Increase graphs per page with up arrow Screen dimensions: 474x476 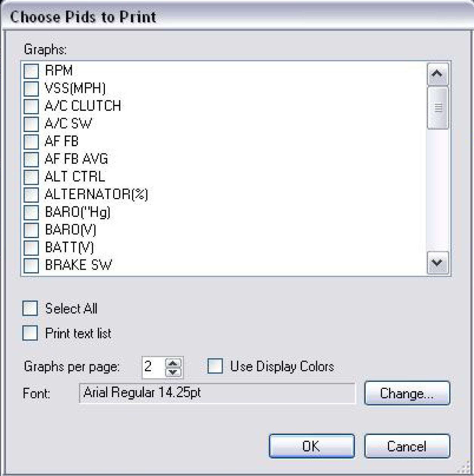173,363
